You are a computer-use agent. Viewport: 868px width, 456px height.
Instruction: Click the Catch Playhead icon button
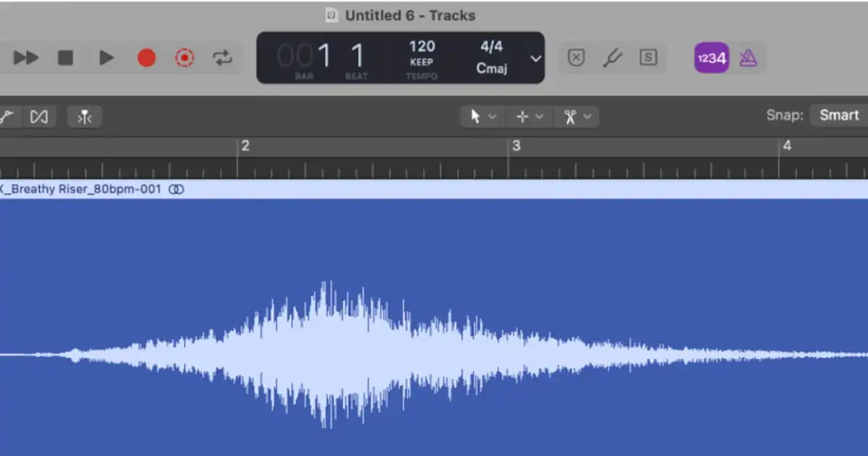(x=85, y=117)
